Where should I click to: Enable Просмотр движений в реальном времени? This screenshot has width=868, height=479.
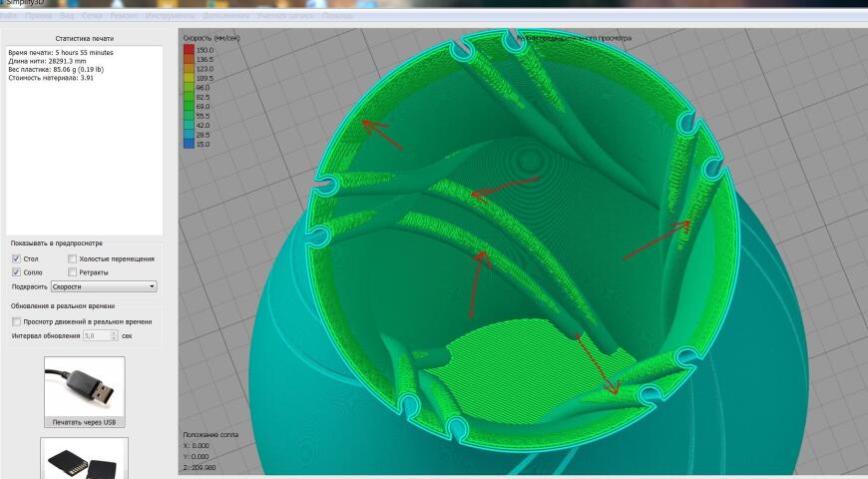coord(17,321)
